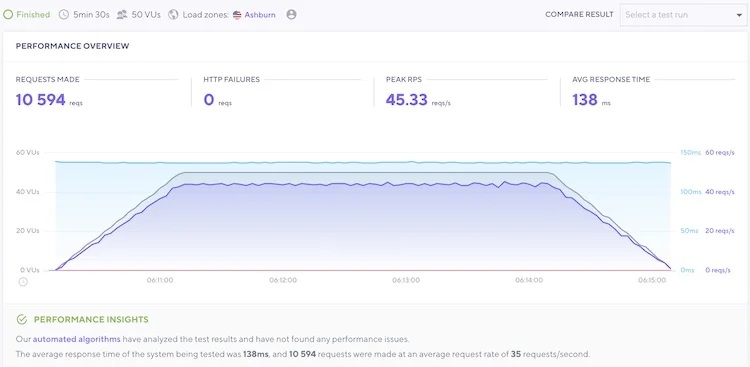The width and height of the screenshot is (750, 367).
Task: Click the Performance Overview section heading
Action: [x=72, y=46]
